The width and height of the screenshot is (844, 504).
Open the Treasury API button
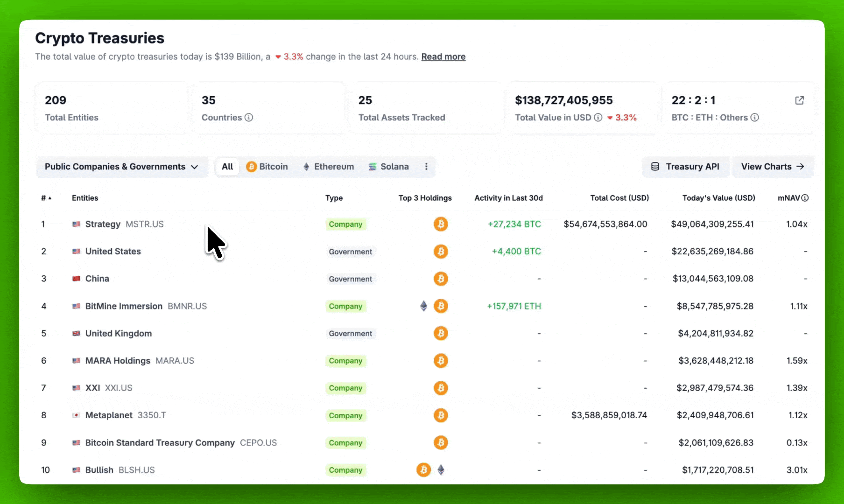685,167
